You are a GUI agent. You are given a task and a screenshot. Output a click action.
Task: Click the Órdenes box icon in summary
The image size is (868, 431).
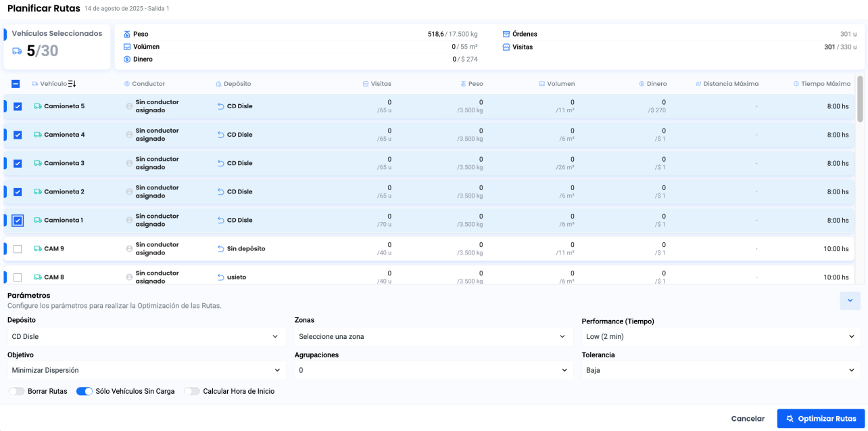click(x=506, y=34)
